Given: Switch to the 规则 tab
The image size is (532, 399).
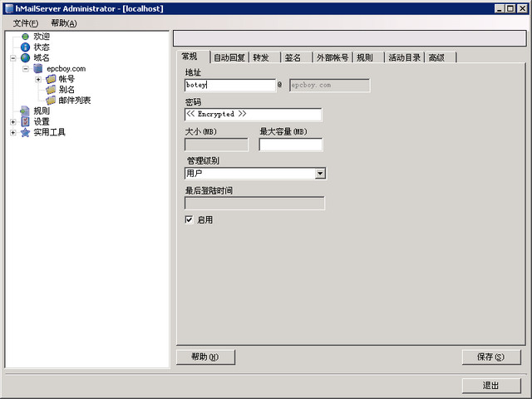Looking at the screenshot, I should (369, 57).
